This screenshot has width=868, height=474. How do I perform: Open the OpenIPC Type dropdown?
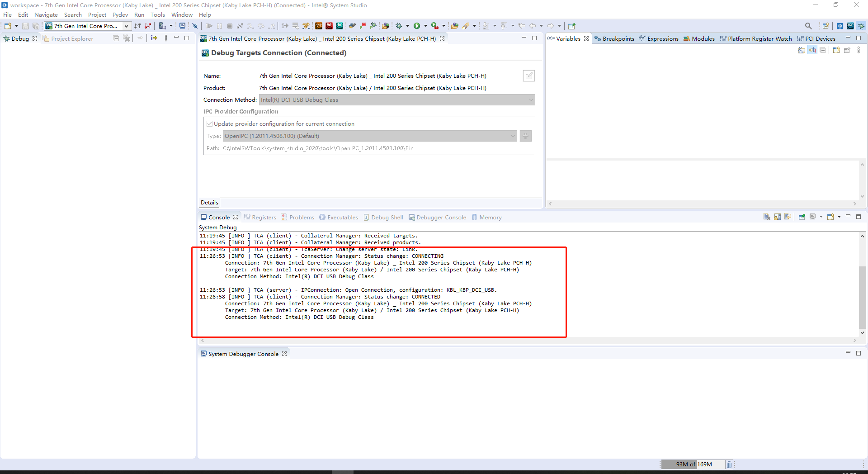[512, 136]
